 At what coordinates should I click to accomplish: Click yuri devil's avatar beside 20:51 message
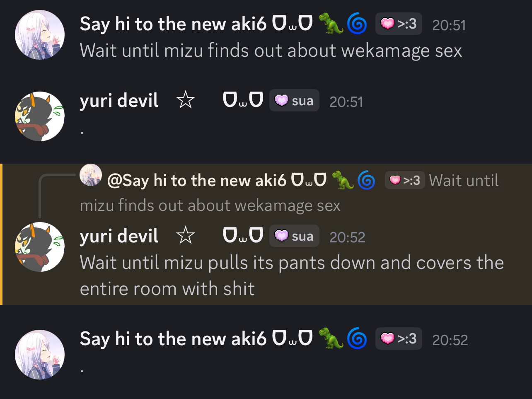pos(40,116)
